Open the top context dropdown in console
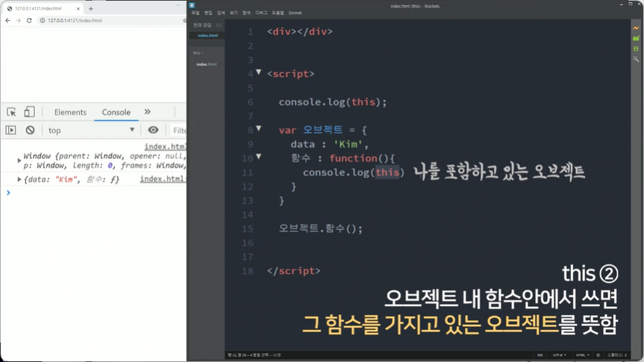This screenshot has height=362, width=644. (91, 131)
